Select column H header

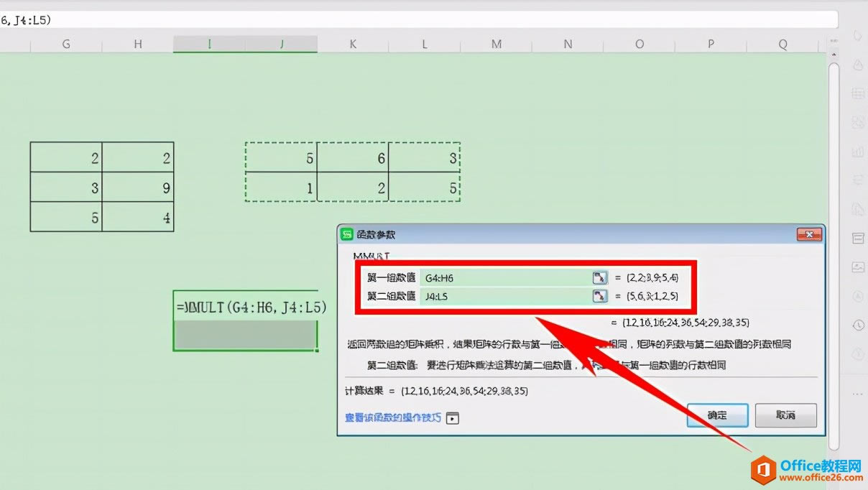pos(138,45)
